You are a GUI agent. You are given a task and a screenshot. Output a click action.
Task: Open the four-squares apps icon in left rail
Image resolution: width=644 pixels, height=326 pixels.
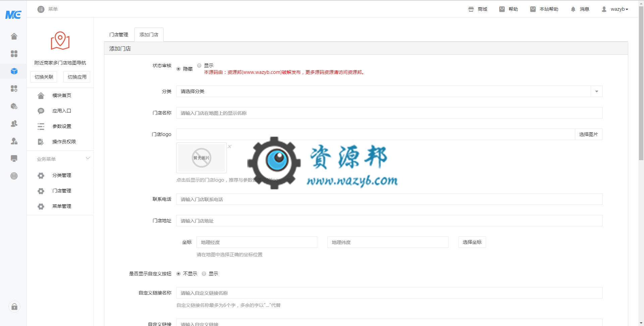click(x=14, y=54)
